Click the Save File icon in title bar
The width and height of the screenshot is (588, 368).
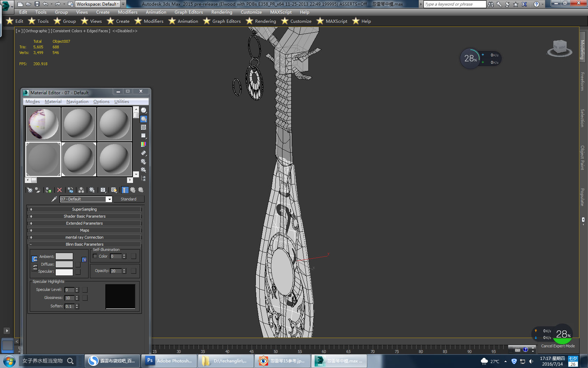(37, 4)
